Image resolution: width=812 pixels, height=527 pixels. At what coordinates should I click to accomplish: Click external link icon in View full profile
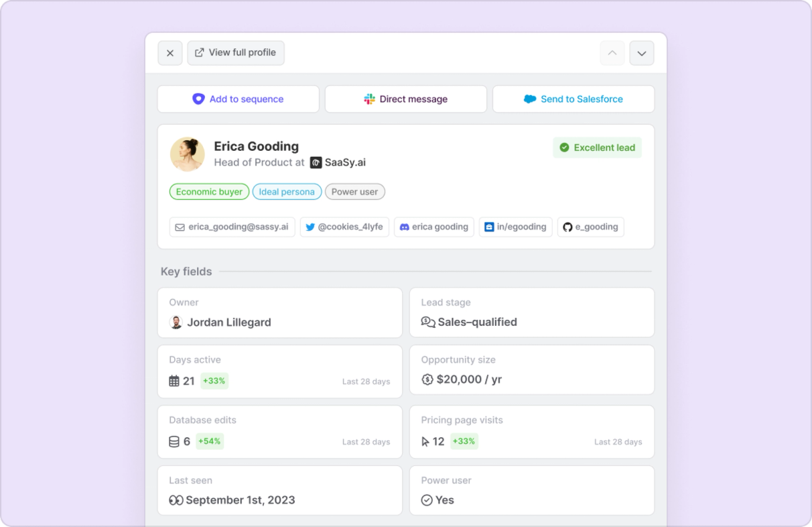(200, 52)
